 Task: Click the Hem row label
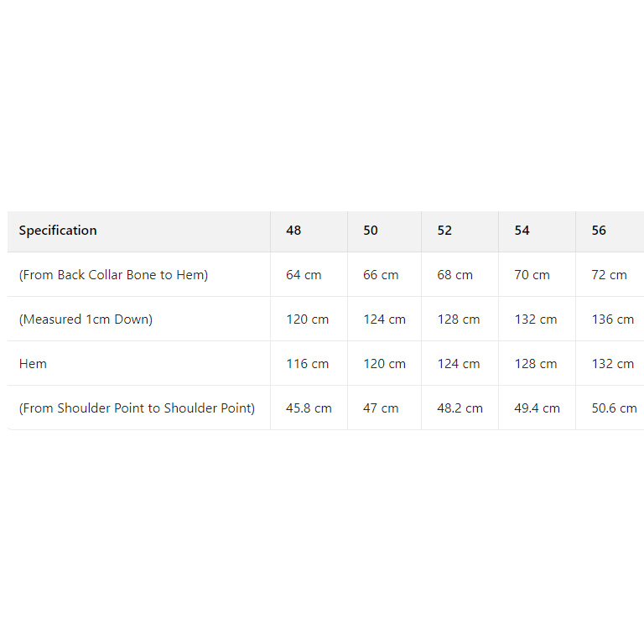(33, 364)
